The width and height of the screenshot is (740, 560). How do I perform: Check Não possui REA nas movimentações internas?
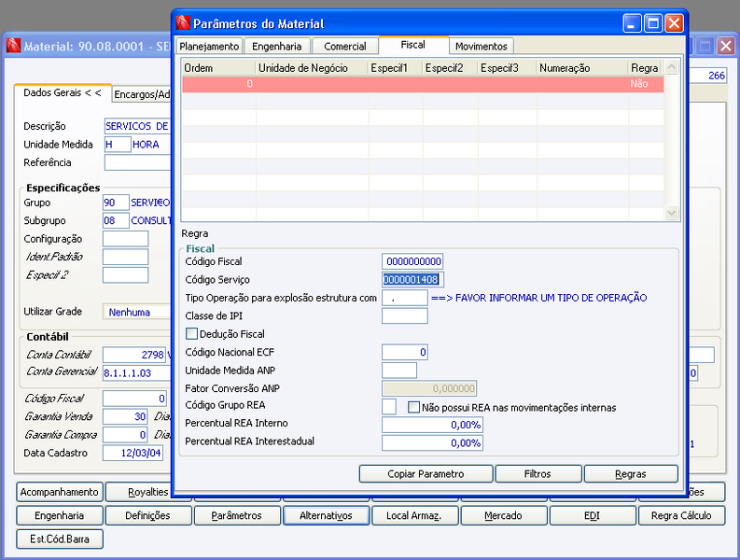pos(413,407)
